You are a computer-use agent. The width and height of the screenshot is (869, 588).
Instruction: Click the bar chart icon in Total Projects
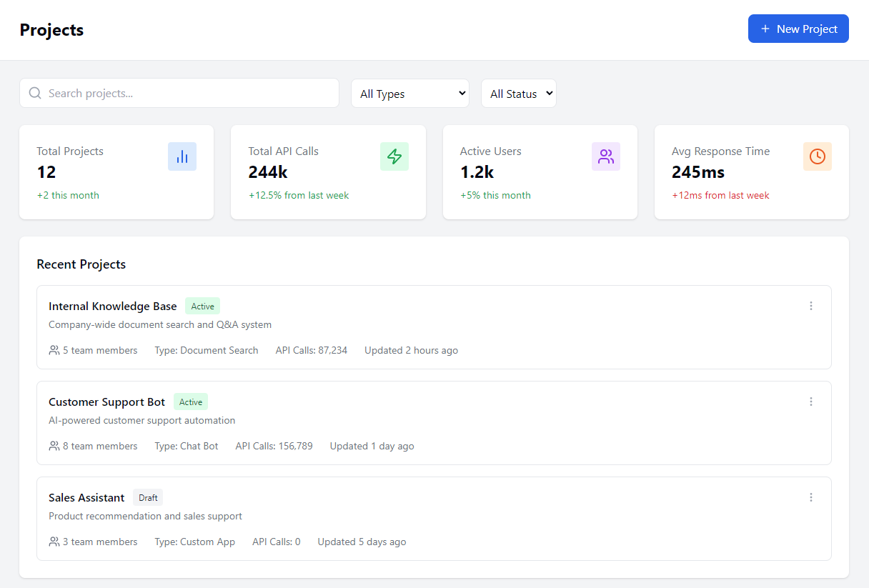182,156
